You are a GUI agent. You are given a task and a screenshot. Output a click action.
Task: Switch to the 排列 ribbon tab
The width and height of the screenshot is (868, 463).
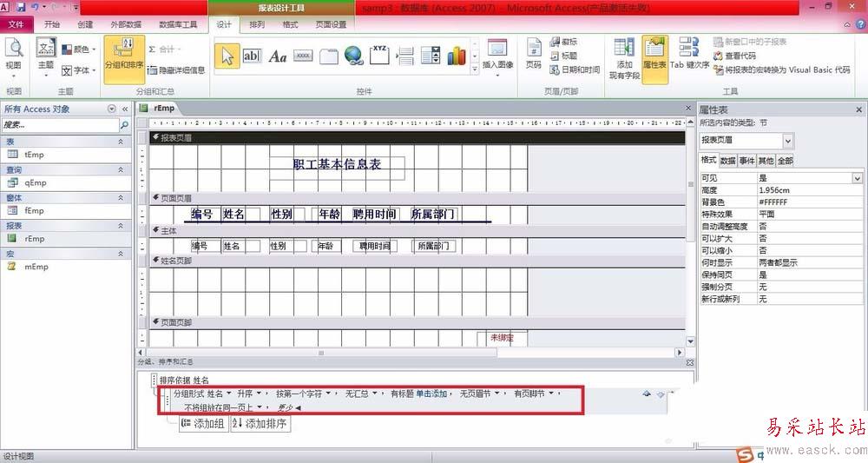click(x=257, y=24)
